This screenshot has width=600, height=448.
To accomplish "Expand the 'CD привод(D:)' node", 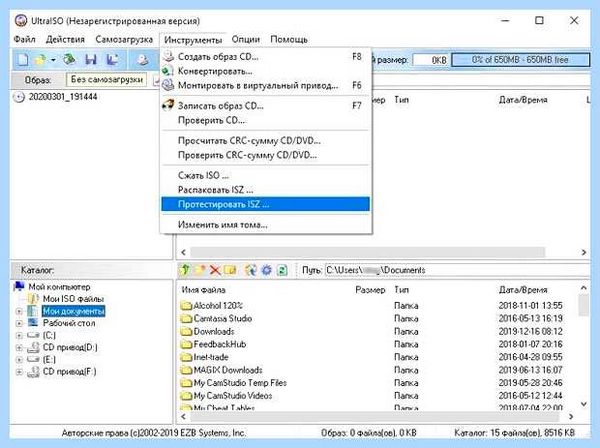I will click(19, 348).
